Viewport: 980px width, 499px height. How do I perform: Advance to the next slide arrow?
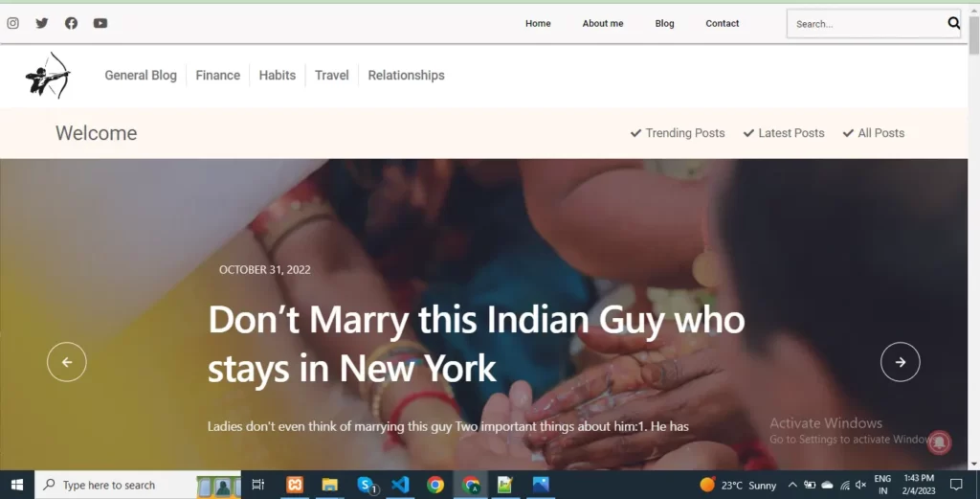click(x=900, y=362)
